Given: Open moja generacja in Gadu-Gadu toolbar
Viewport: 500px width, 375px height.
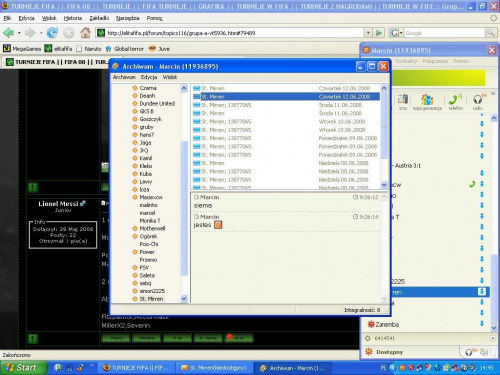Looking at the screenshot, I should click(427, 102).
